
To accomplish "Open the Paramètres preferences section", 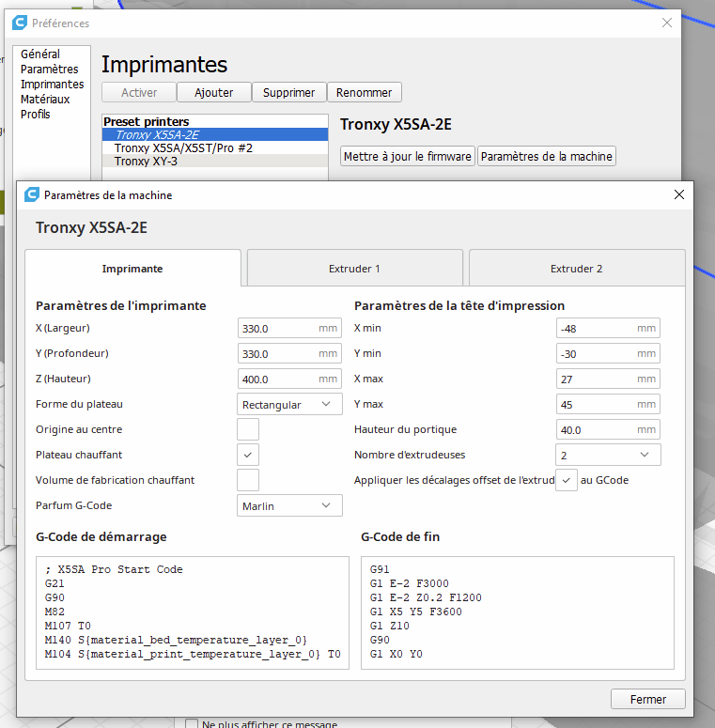I will [49, 70].
